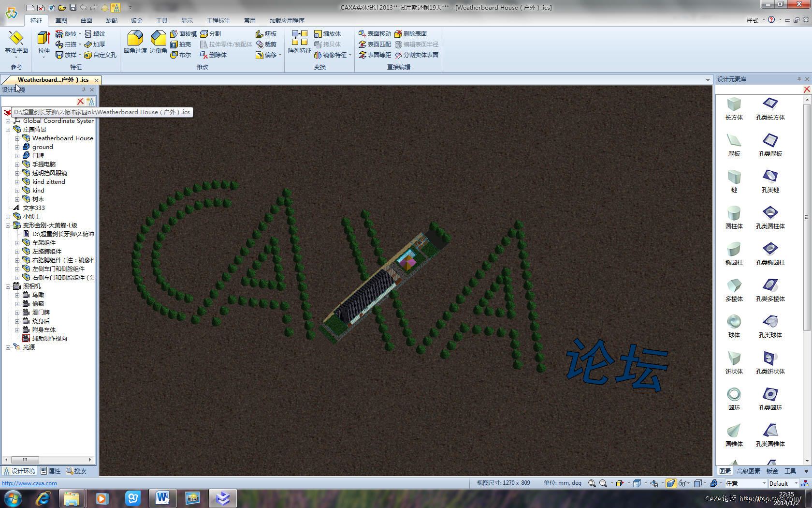Open the 显示 display ribbon tab

187,20
